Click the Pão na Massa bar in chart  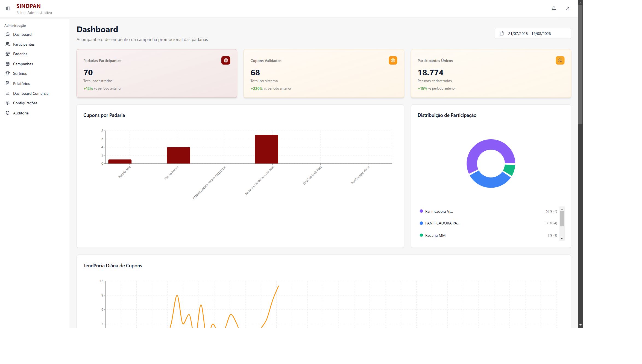click(178, 155)
